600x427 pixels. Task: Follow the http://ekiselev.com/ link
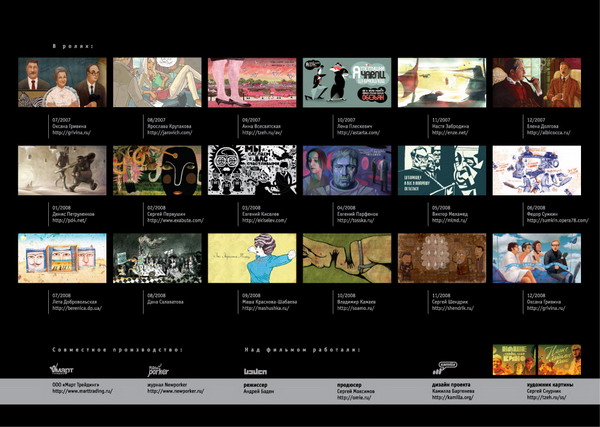264,220
